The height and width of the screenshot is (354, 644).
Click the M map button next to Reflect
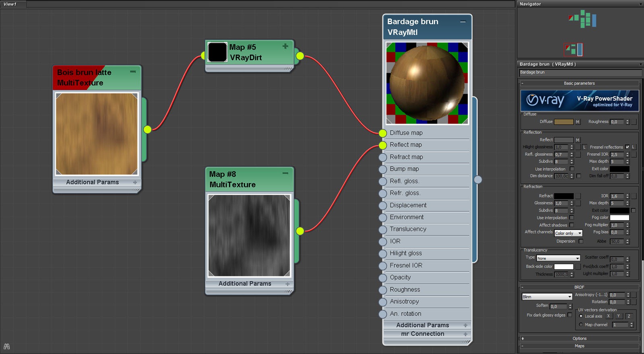pyautogui.click(x=578, y=140)
